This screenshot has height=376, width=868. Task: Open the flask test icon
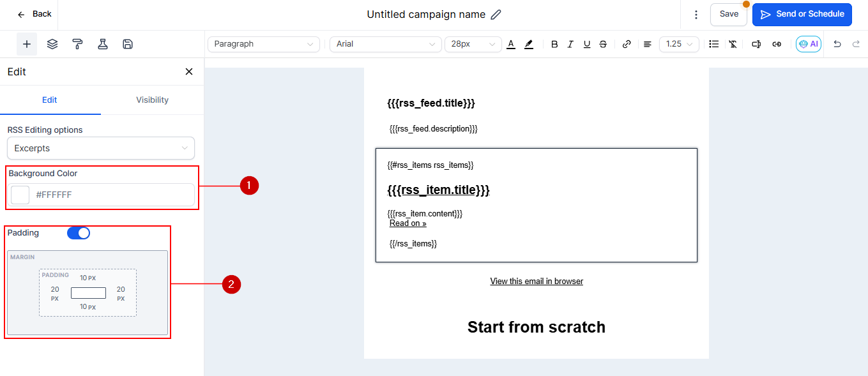(x=102, y=44)
